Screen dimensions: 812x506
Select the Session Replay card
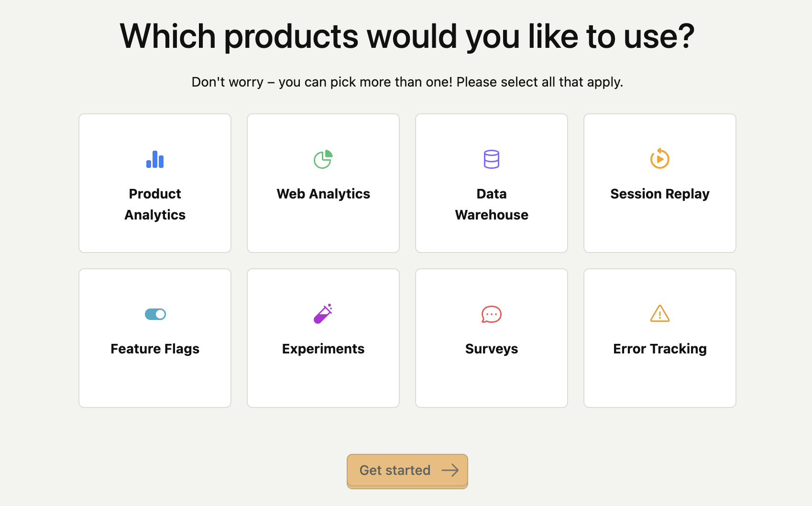pos(660,183)
